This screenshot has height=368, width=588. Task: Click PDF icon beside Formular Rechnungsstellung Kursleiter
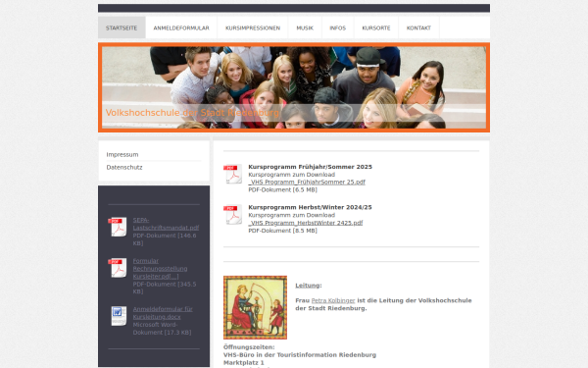click(118, 268)
